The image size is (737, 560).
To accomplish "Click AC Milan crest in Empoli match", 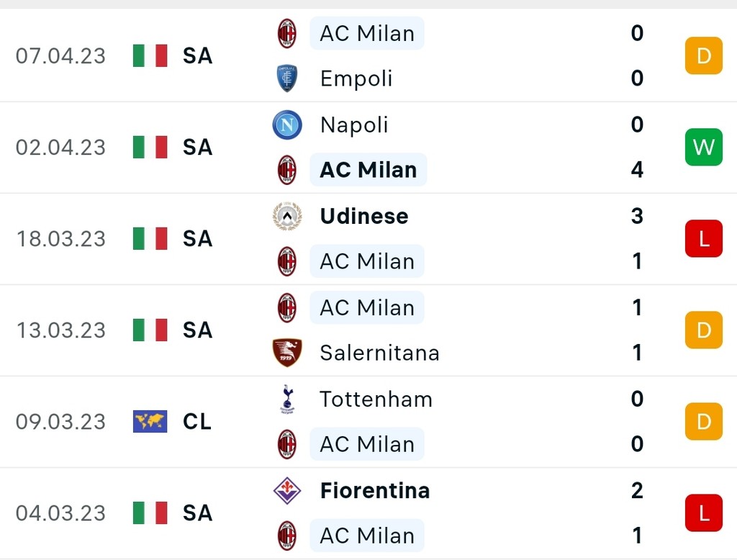I will pos(286,33).
